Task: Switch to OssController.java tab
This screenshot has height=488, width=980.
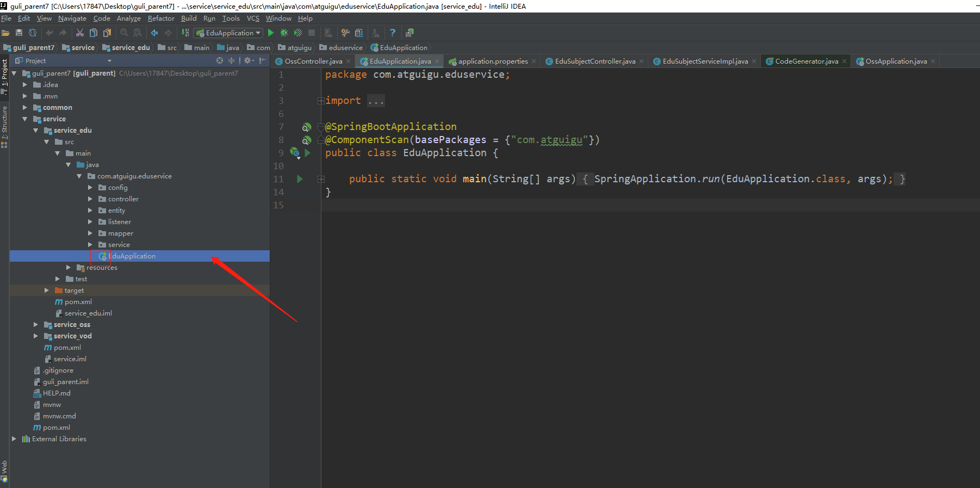Action: [x=313, y=61]
